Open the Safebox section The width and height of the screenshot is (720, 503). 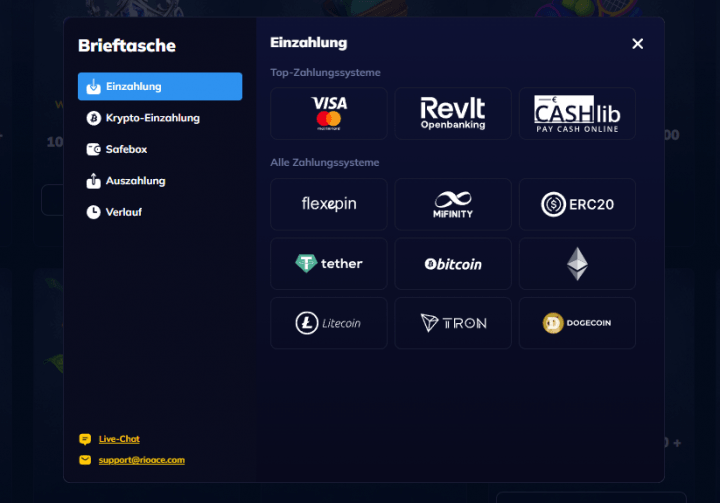(x=160, y=149)
